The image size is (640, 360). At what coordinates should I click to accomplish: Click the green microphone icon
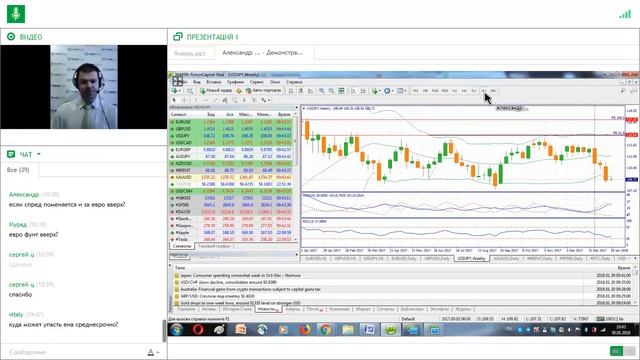tap(16, 14)
